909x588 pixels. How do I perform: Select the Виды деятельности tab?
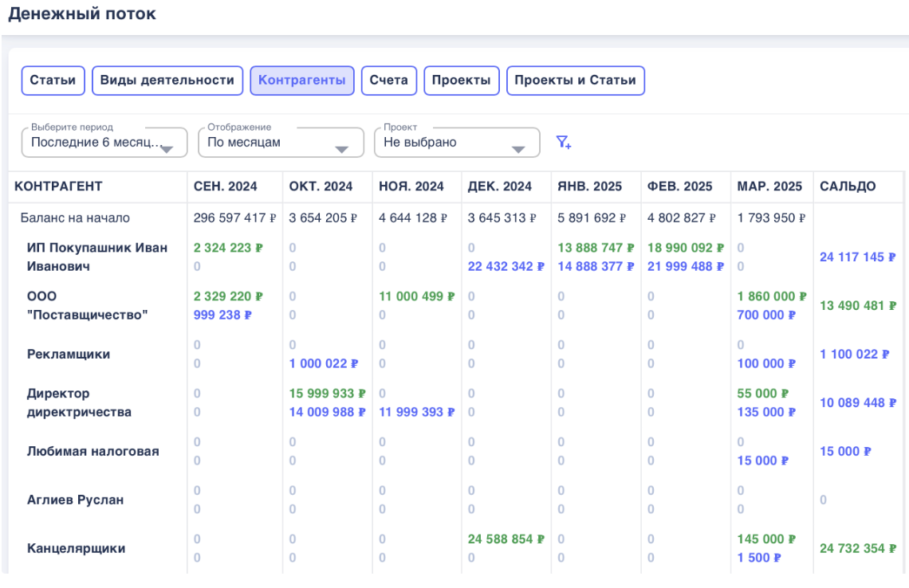pyautogui.click(x=167, y=80)
